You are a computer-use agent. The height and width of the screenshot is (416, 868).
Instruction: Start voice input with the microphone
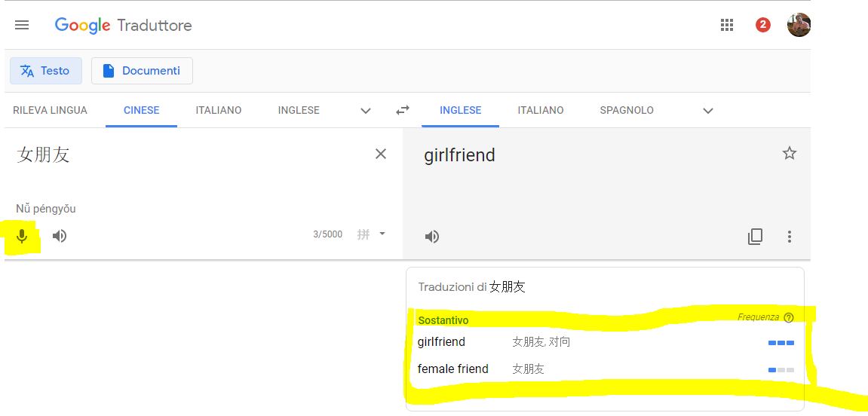(x=22, y=236)
